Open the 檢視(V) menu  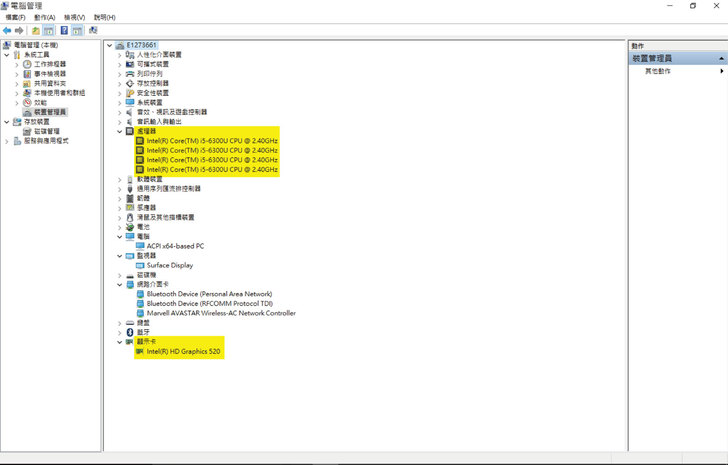[x=74, y=17]
